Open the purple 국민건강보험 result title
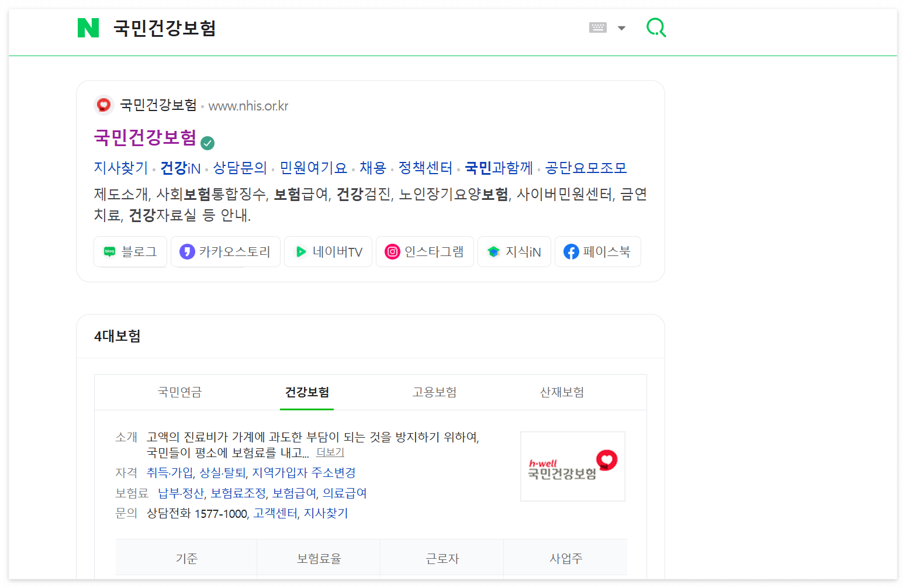 [x=145, y=137]
